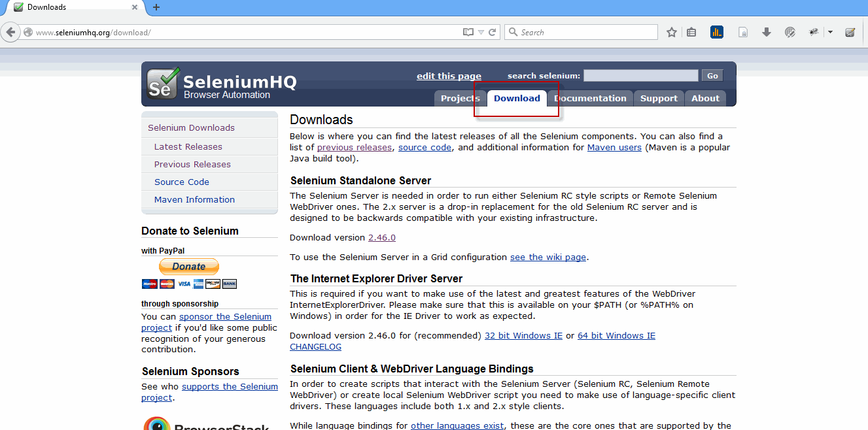Click the Downloads page heading
The width and height of the screenshot is (868, 430).
click(321, 120)
